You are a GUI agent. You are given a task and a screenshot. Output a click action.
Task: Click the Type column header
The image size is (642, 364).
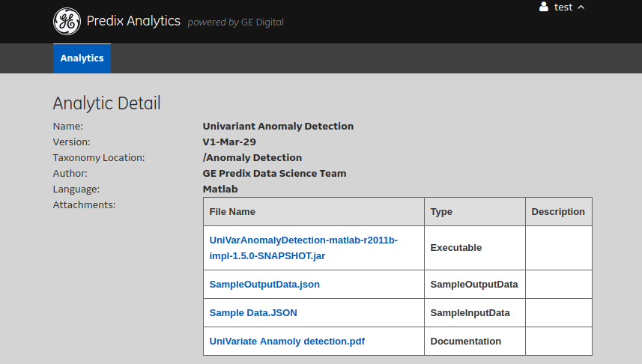(441, 212)
